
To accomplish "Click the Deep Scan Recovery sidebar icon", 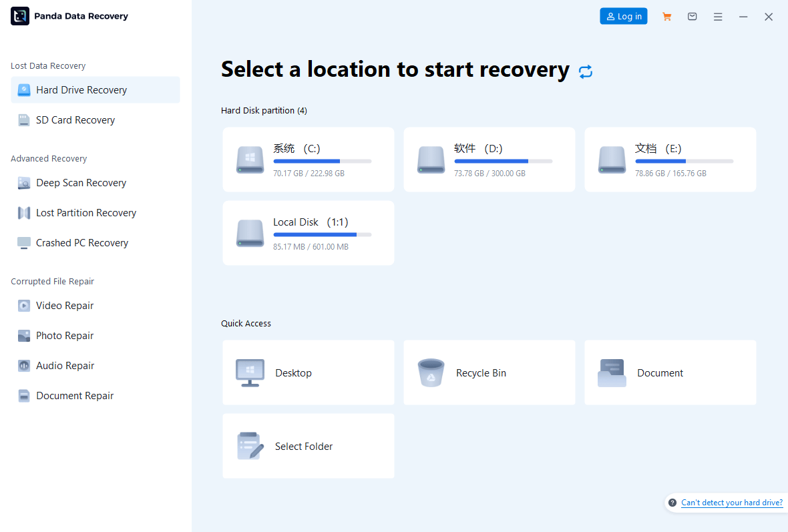I will [23, 183].
